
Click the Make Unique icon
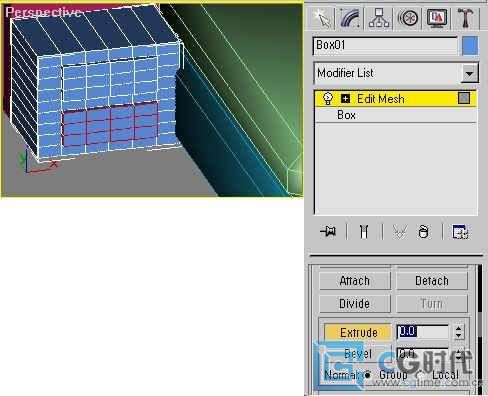click(400, 231)
